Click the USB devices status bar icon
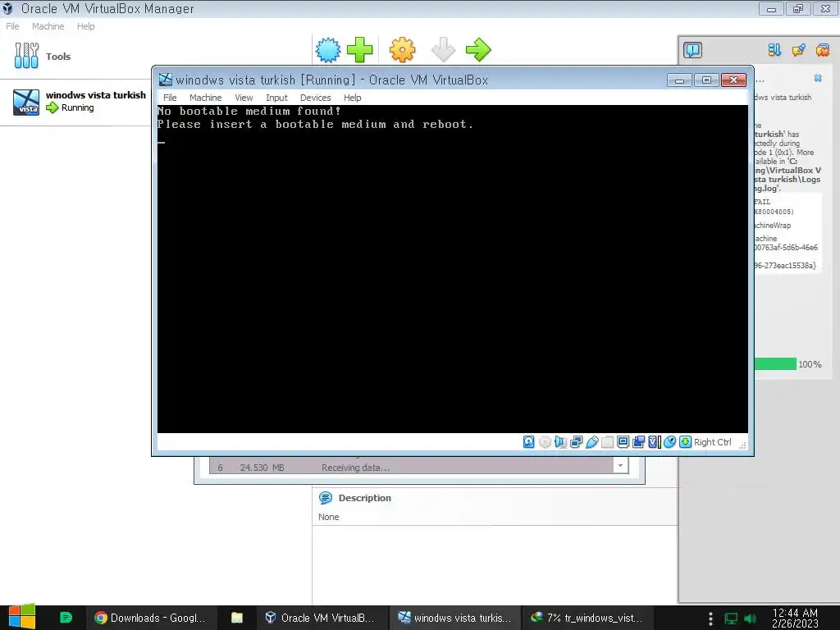 coord(592,442)
